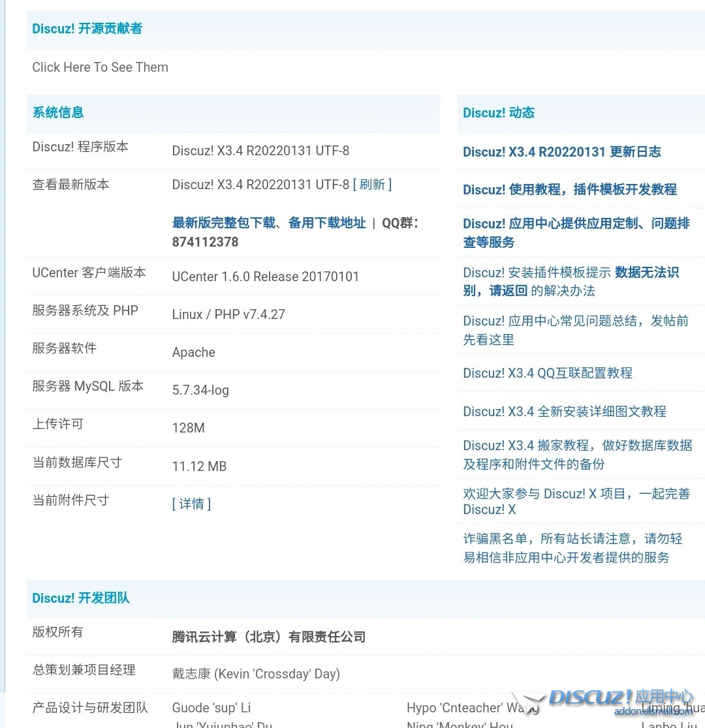Click program version value Discuz! X3.4 R20220131 UTF-8

click(x=260, y=151)
